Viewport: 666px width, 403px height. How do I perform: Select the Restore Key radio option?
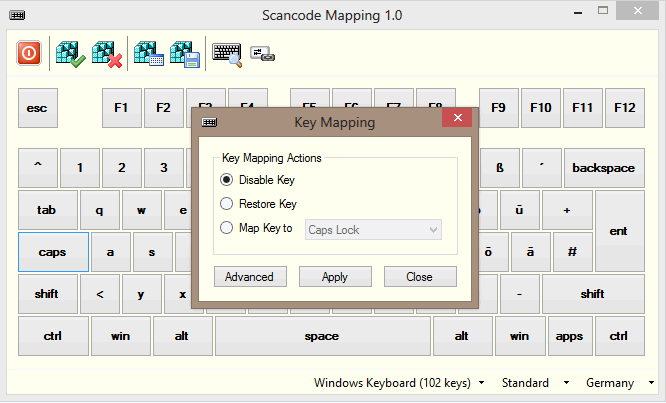click(x=227, y=204)
